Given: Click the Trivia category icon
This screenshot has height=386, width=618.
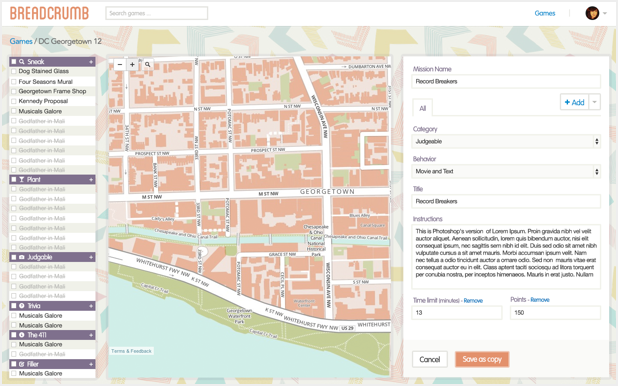Looking at the screenshot, I should (x=22, y=306).
